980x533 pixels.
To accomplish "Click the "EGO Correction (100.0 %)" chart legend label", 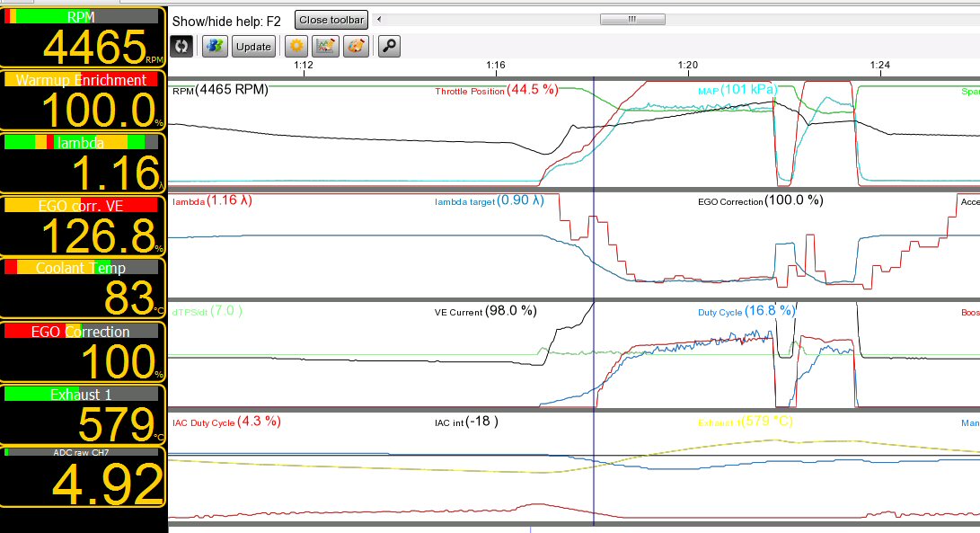I will tap(761, 200).
